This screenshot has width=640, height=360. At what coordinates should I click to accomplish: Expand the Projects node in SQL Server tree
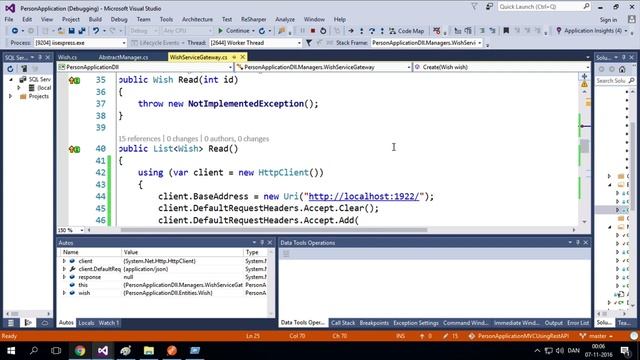(x=11, y=96)
